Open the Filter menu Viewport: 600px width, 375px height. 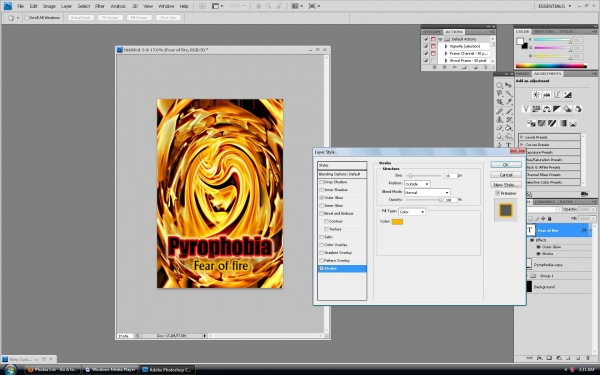point(100,6)
